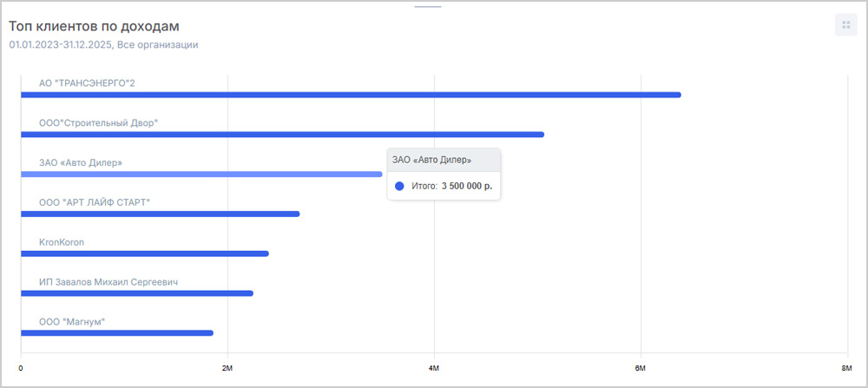Click the 3 500 000 р. total value
868x388 pixels.
(472, 186)
